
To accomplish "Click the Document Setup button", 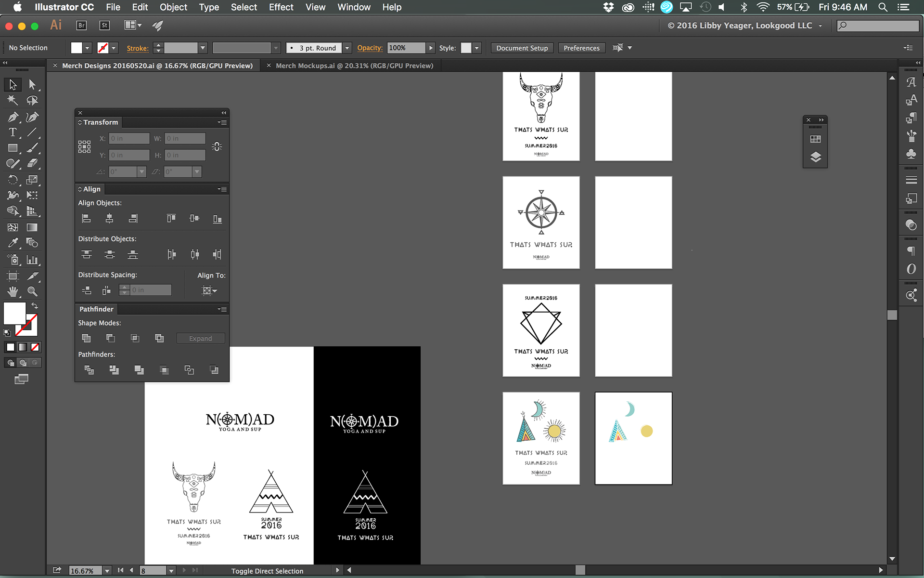I will click(522, 48).
